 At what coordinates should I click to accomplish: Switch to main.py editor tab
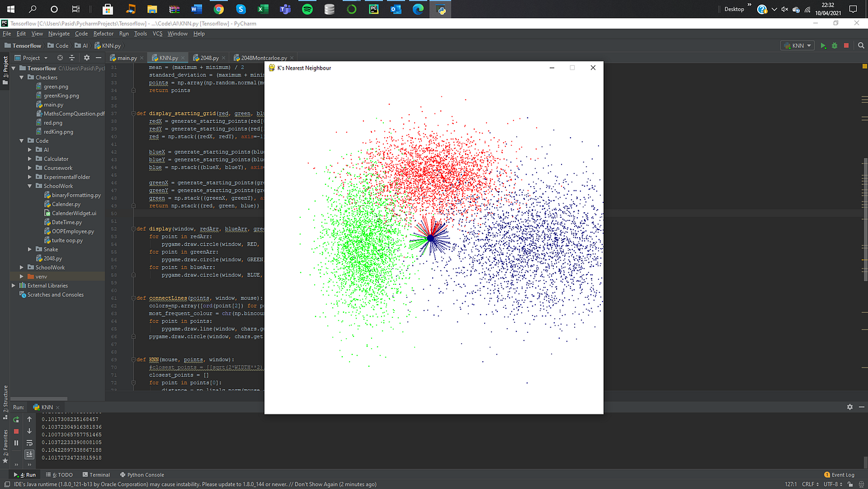(127, 58)
